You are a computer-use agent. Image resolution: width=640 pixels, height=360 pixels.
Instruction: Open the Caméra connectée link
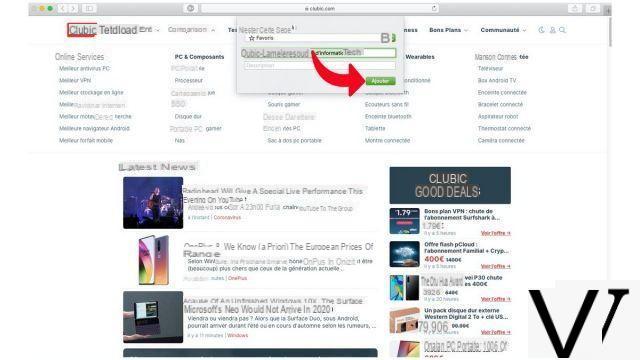(x=501, y=140)
